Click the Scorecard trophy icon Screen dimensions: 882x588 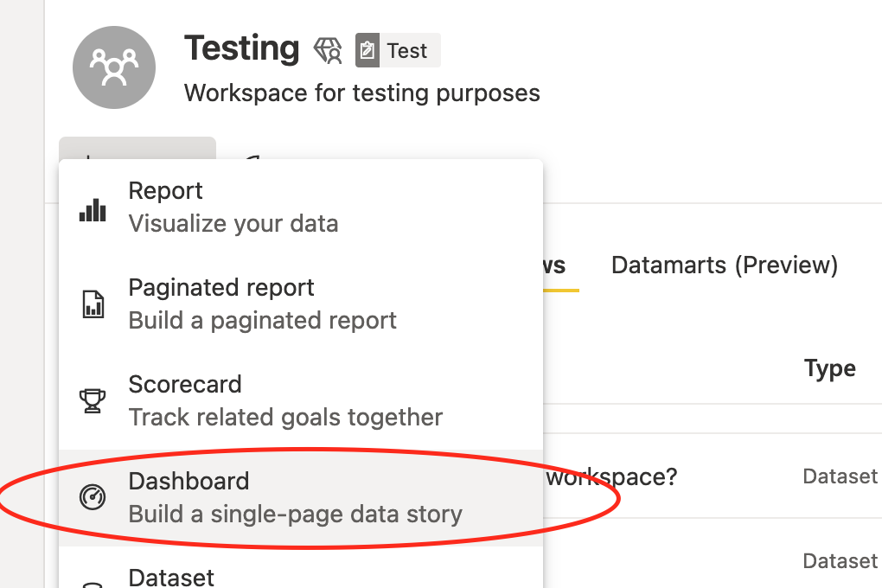click(93, 401)
